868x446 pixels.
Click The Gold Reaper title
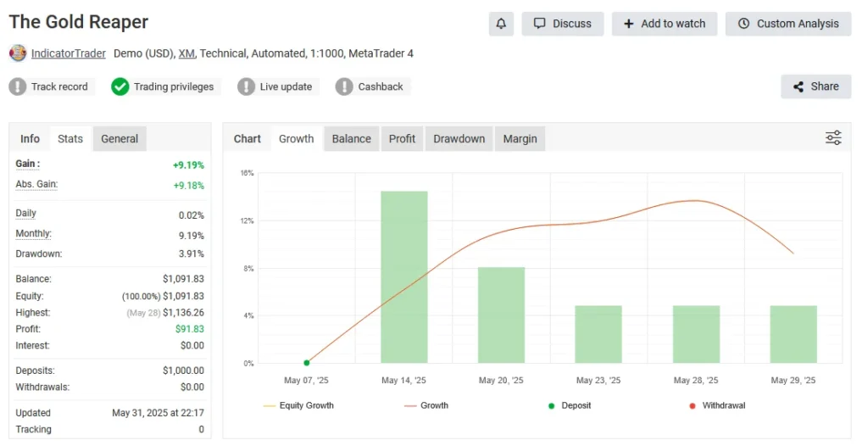[x=79, y=22]
